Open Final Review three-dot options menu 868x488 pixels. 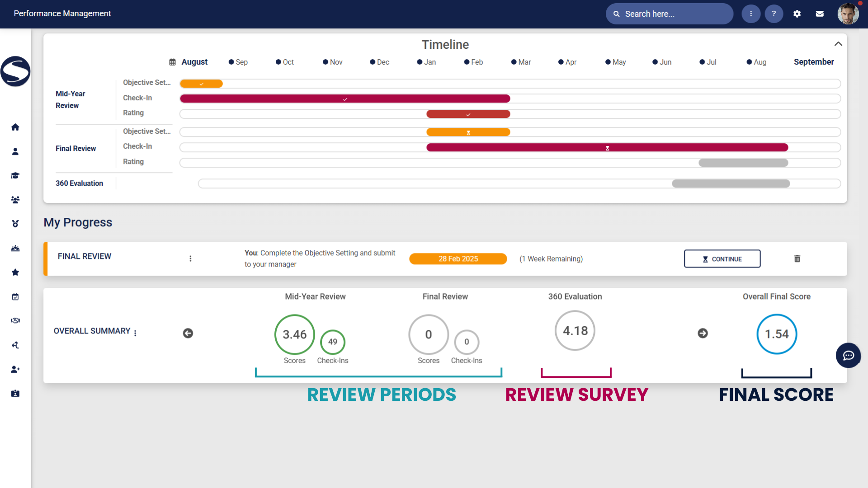click(x=190, y=259)
